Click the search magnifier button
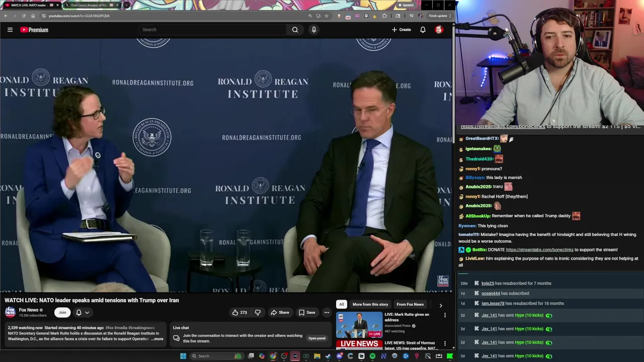This screenshot has width=644, height=362. (295, 30)
